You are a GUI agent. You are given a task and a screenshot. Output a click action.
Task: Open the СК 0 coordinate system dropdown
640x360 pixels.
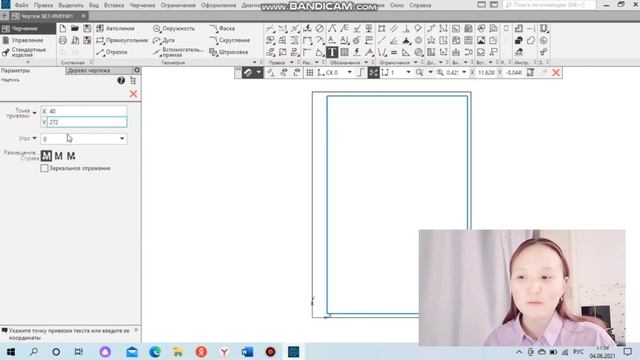(x=349, y=73)
